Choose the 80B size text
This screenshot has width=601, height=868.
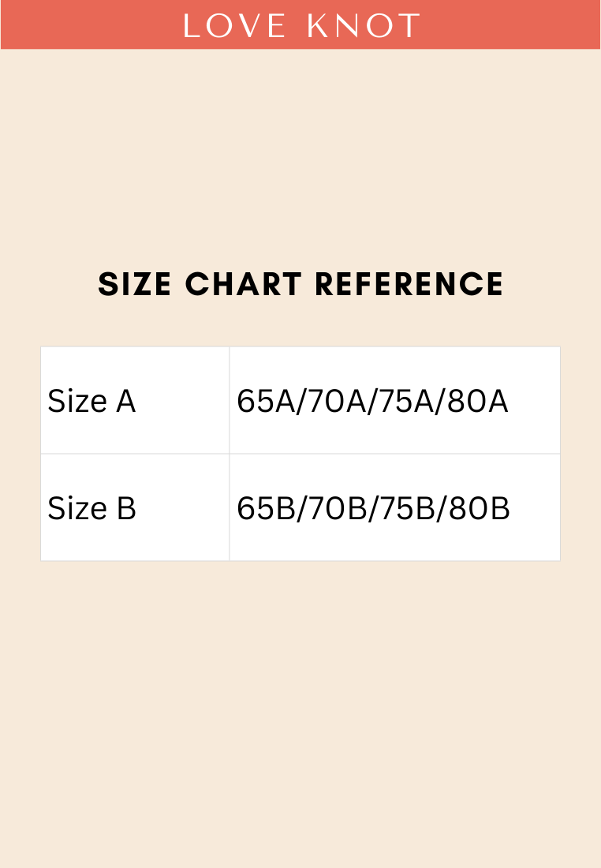pos(479,509)
